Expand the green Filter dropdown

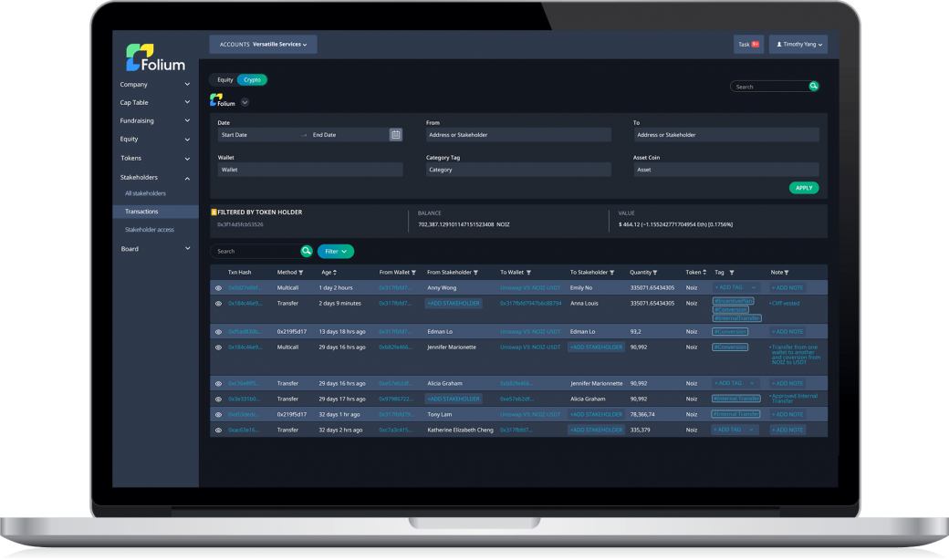tap(335, 251)
